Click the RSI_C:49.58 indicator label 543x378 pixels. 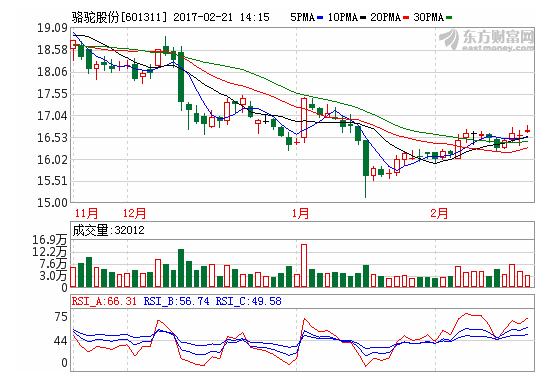coord(249,301)
